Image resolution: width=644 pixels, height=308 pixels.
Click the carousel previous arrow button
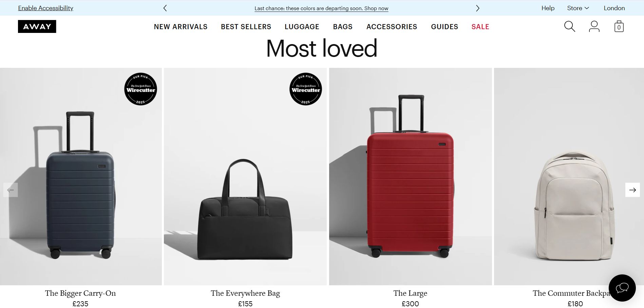[x=11, y=190]
